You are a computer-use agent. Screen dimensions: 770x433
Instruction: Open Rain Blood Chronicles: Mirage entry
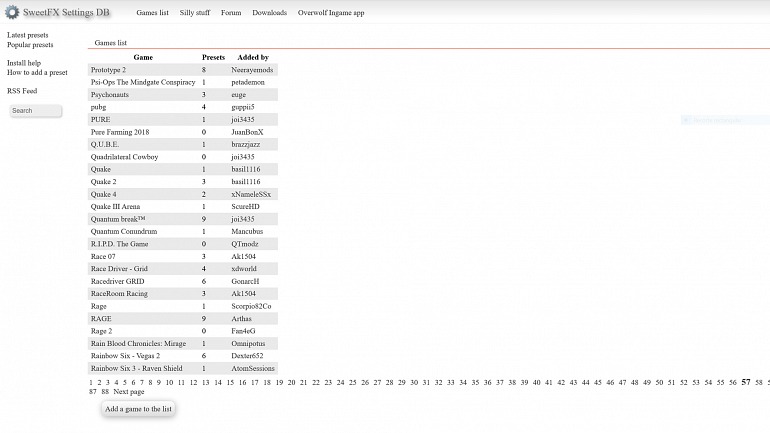138,344
